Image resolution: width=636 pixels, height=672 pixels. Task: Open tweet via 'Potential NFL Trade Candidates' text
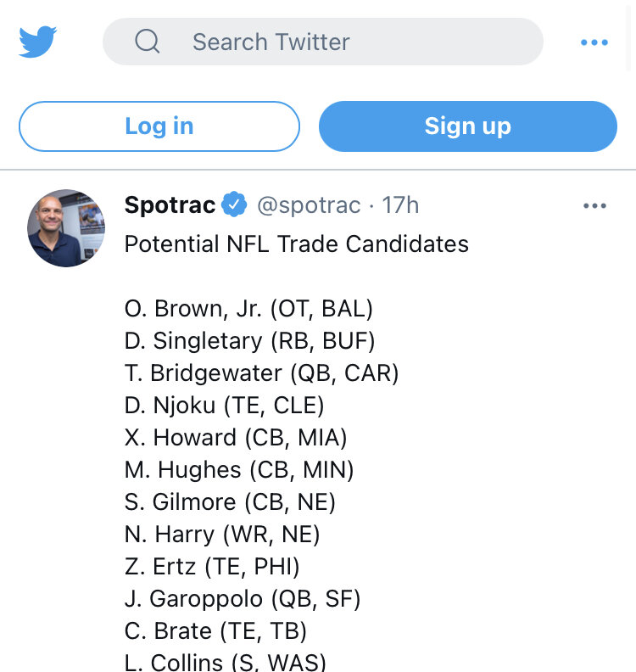(x=296, y=244)
